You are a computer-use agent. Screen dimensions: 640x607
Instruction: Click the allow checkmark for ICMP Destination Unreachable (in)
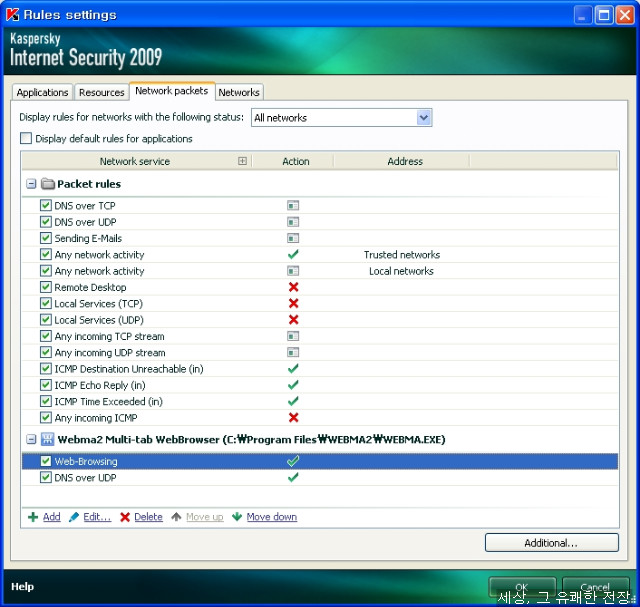(293, 369)
